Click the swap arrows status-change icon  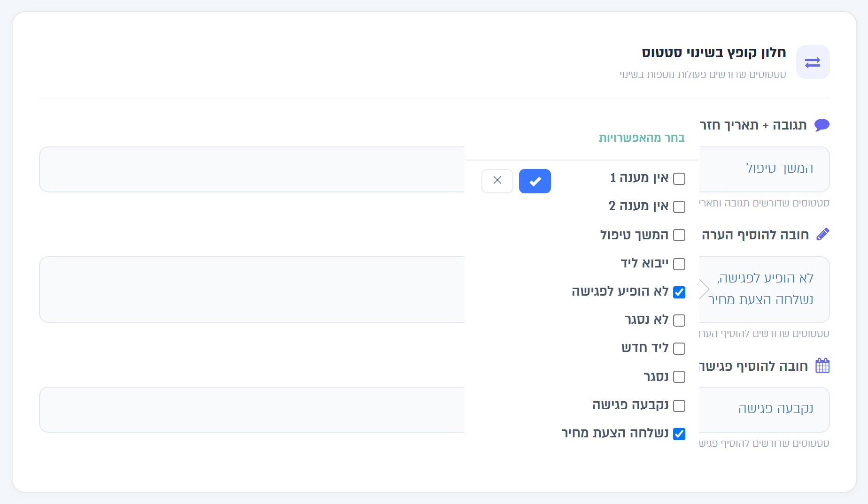coord(813,62)
